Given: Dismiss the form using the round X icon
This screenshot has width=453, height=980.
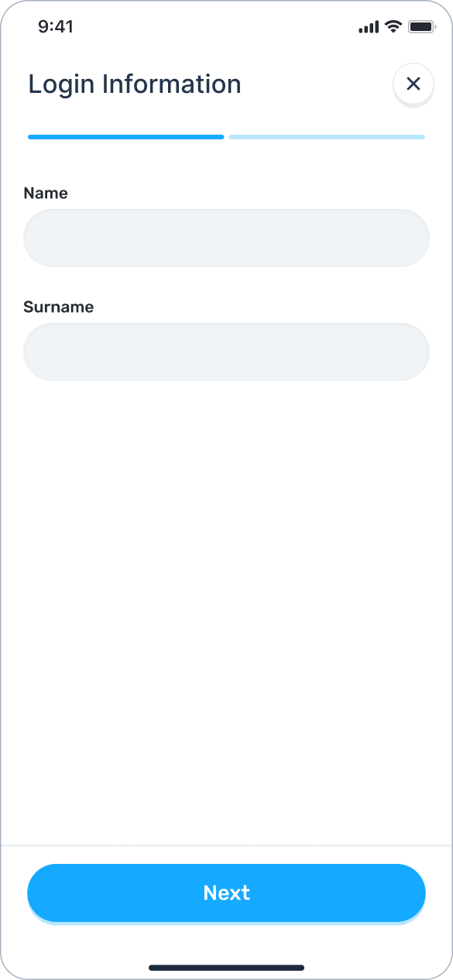Looking at the screenshot, I should click(414, 84).
